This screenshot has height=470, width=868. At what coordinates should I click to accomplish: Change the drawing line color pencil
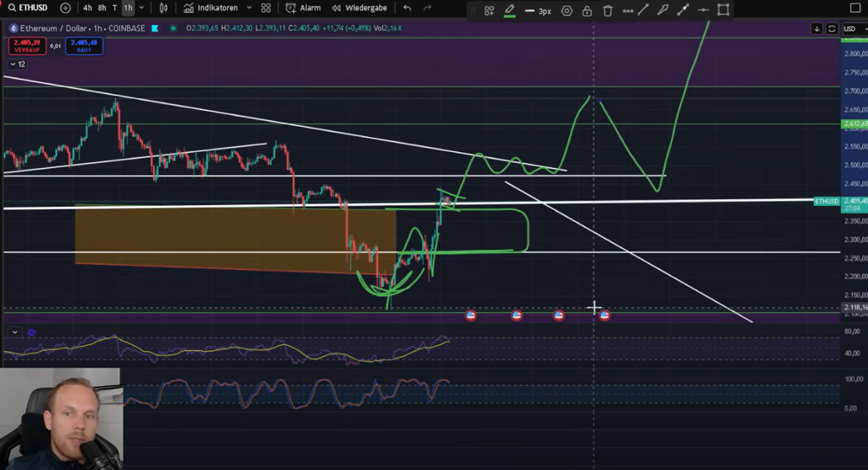tap(509, 10)
